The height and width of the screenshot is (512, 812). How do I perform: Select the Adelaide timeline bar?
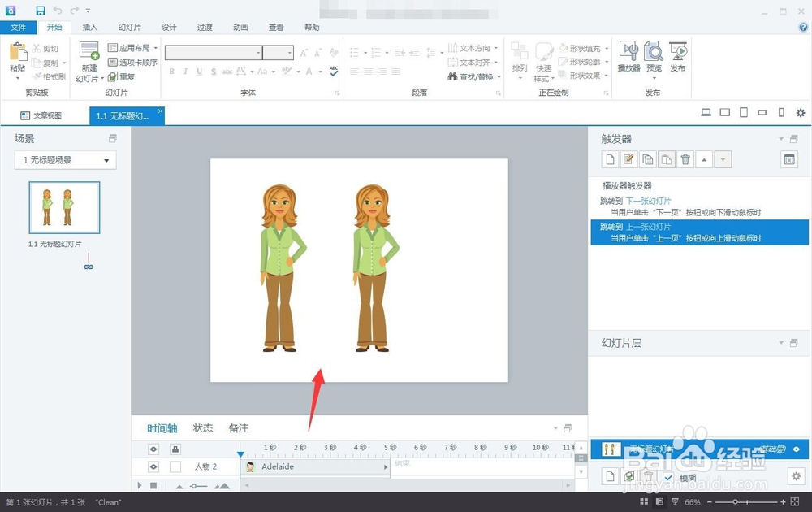(315, 467)
